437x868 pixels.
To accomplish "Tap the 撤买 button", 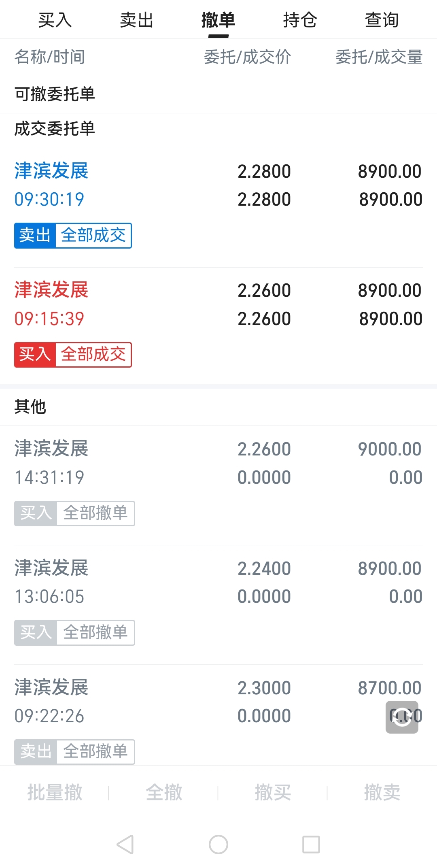I will click(273, 792).
